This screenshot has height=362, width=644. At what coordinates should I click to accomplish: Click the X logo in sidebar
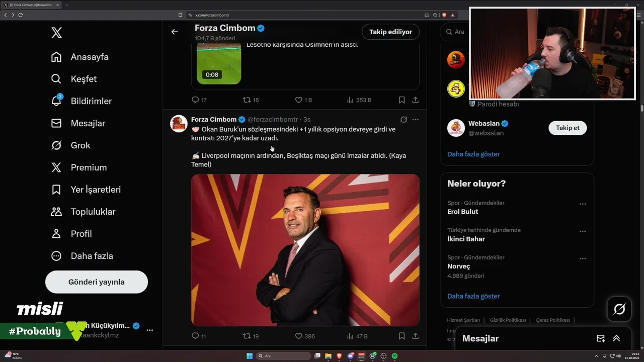(56, 33)
